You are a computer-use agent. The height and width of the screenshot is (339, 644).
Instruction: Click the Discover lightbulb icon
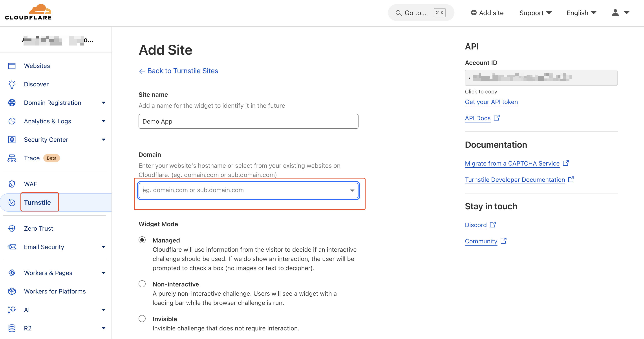(12, 84)
